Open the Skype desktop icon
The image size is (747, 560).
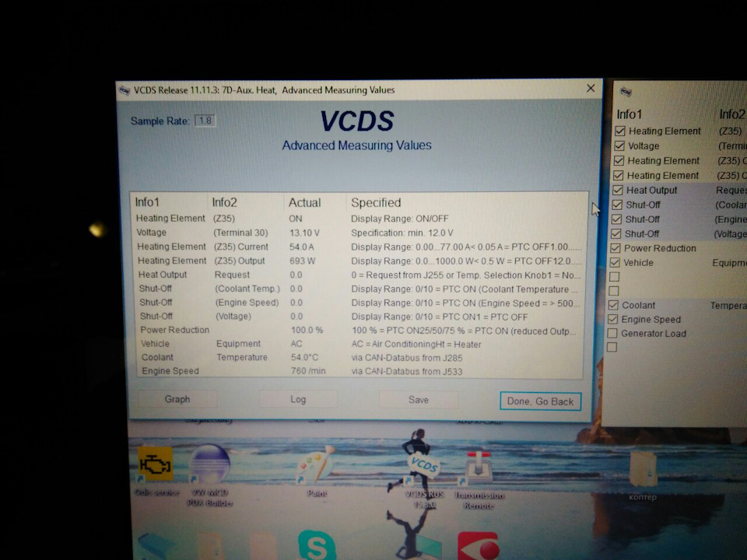[x=317, y=546]
